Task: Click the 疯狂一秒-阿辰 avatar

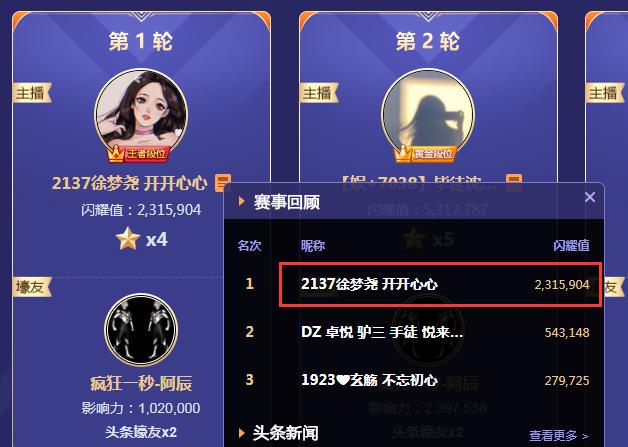Action: pos(141,330)
